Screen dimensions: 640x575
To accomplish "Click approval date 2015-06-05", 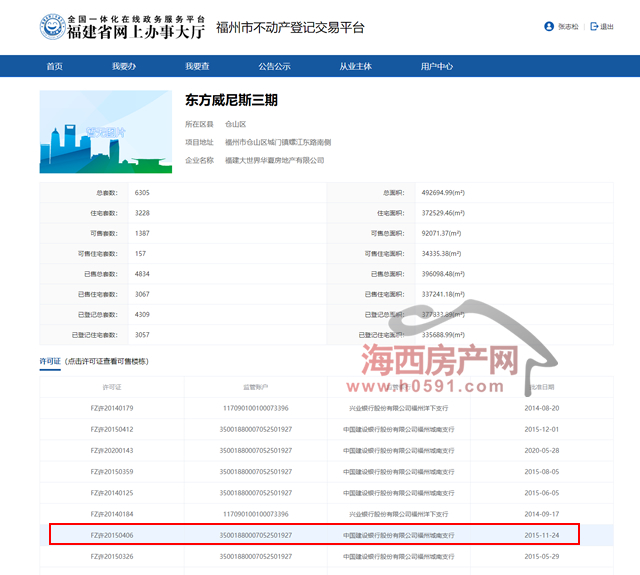I will pos(542,493).
